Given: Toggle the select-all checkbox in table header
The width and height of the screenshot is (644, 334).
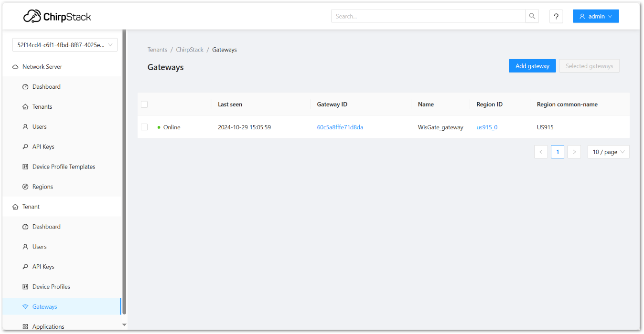Looking at the screenshot, I should pyautogui.click(x=144, y=104).
